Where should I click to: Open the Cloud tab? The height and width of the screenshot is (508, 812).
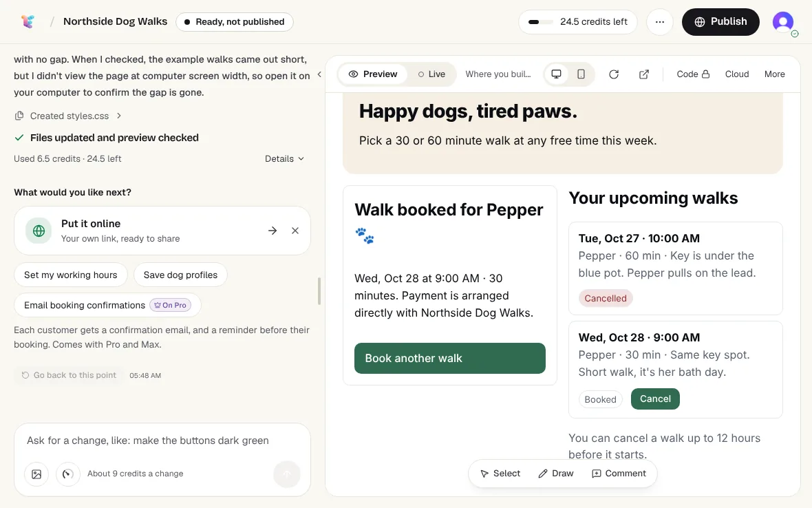(737, 74)
